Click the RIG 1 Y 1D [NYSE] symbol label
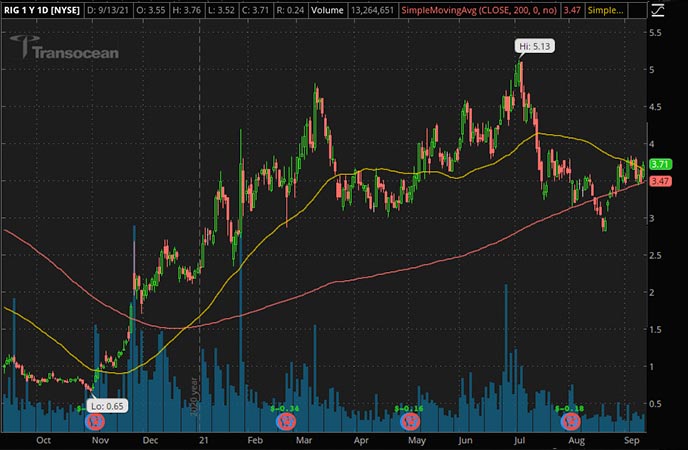688x450 pixels. point(42,10)
